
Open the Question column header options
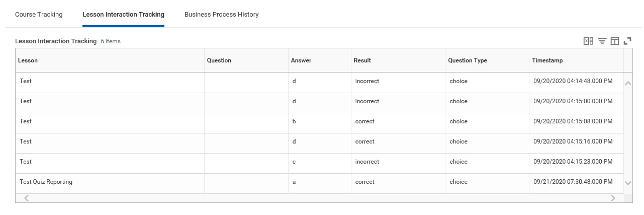[x=219, y=60]
